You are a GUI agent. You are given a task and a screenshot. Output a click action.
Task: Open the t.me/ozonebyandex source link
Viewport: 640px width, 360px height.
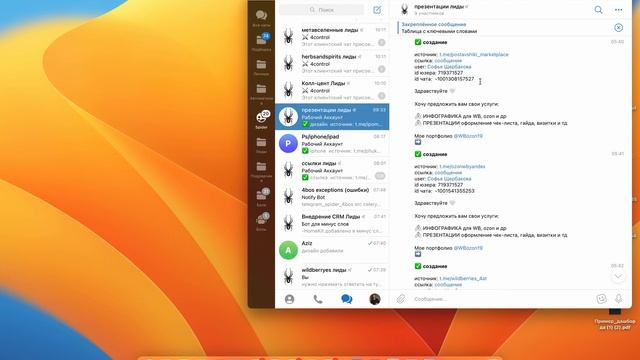462,167
